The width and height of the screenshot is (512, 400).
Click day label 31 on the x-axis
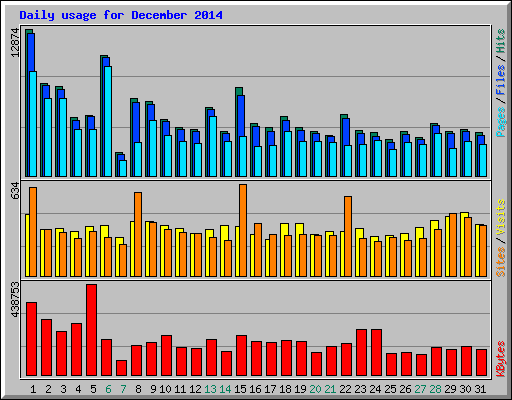(480, 389)
